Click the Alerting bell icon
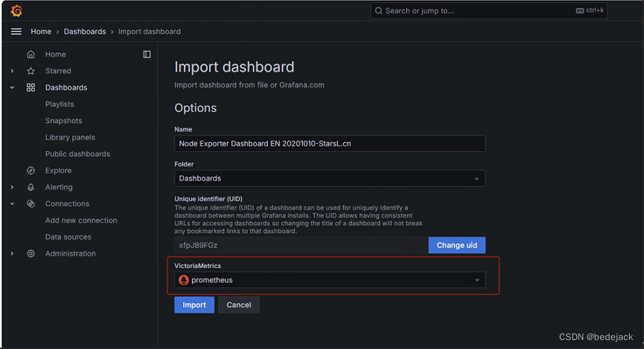 31,188
